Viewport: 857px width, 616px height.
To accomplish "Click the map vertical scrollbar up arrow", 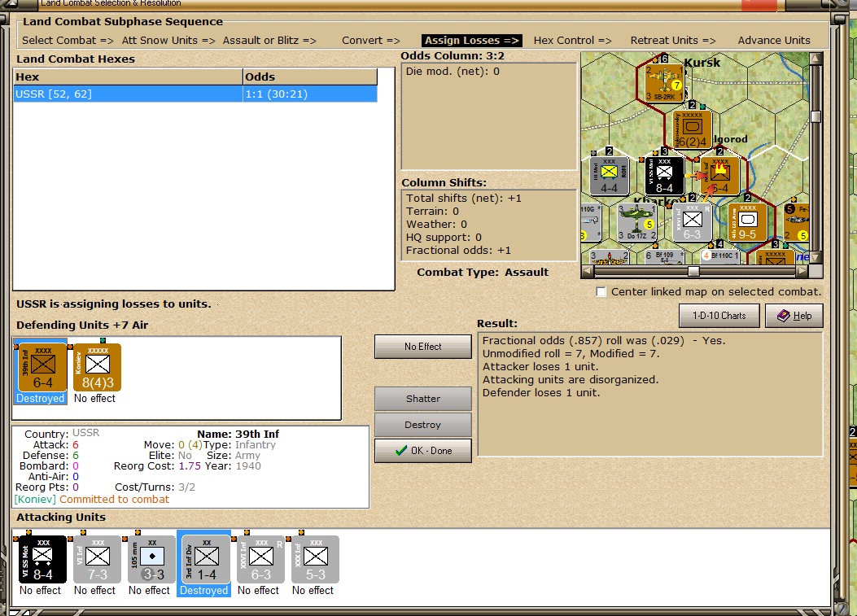I will tap(815, 58).
